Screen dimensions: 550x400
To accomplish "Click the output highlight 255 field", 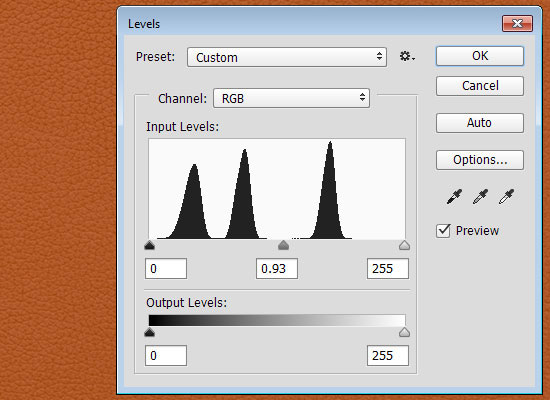I will 388,355.
